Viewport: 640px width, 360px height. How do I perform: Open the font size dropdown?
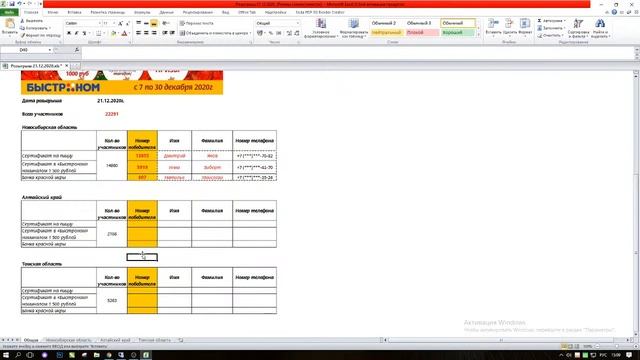pyautogui.click(x=113, y=24)
